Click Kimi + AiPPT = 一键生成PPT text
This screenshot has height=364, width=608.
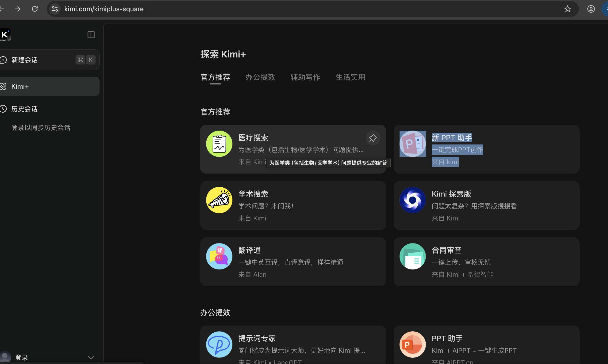pos(474,350)
